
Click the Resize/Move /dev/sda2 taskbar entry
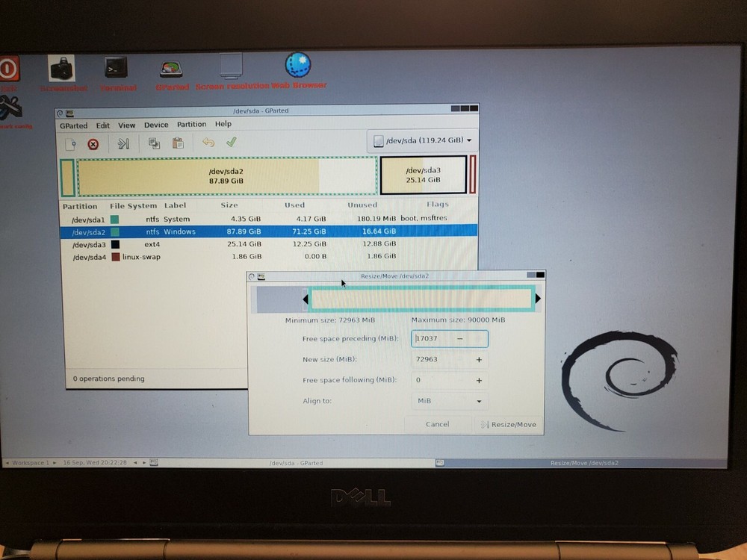(583, 463)
